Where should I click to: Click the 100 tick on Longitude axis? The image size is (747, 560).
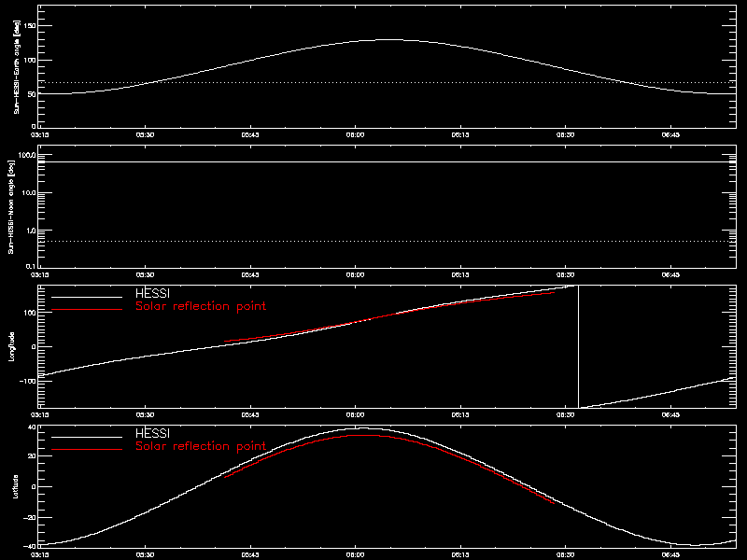tap(30, 313)
